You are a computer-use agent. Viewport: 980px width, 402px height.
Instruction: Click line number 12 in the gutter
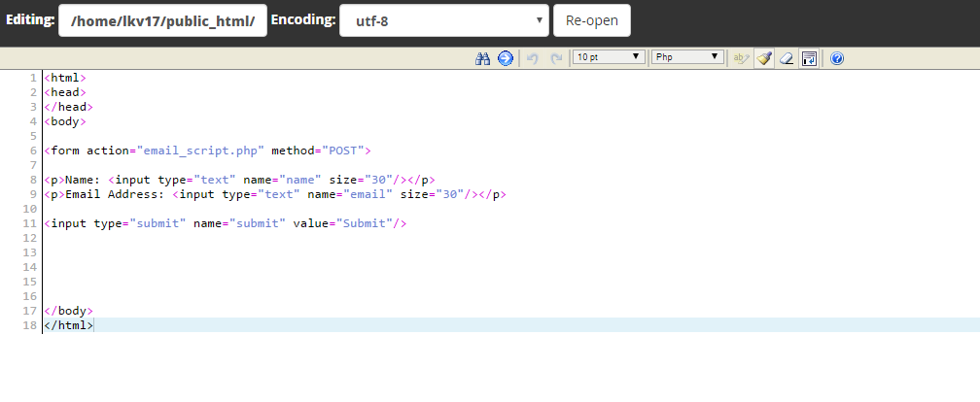[x=29, y=238]
